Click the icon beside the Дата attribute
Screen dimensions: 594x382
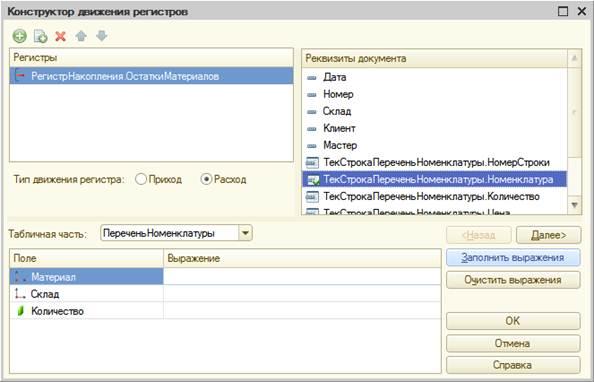(x=312, y=78)
